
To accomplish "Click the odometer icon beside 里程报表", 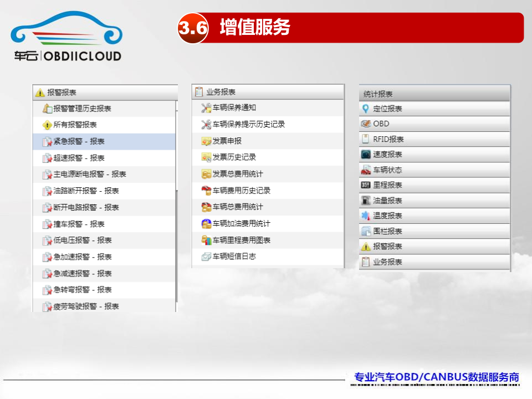I will pos(366,185).
